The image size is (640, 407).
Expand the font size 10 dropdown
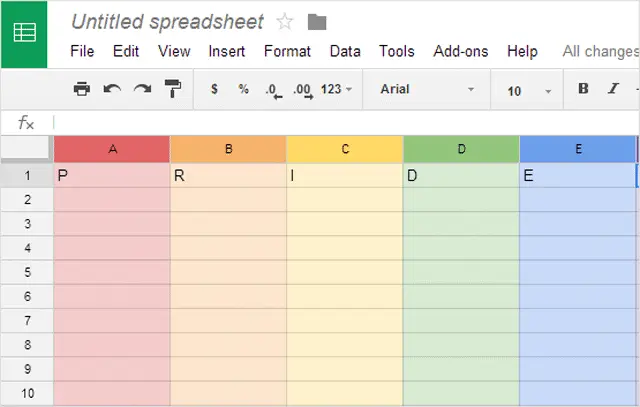(x=529, y=91)
